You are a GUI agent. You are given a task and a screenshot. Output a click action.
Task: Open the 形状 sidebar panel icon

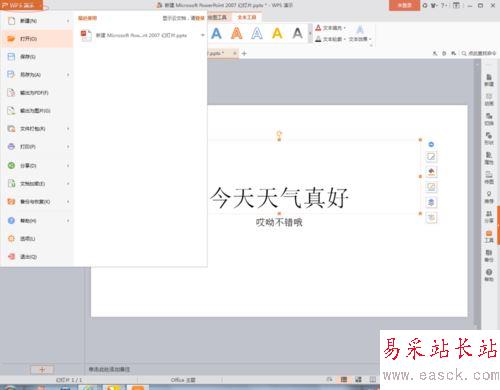click(x=489, y=138)
